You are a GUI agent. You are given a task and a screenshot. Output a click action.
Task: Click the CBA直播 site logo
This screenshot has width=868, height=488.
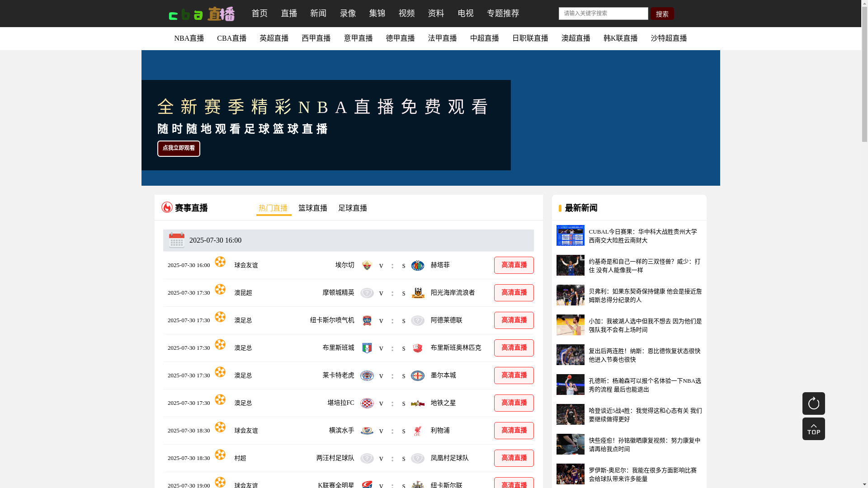pos(202,14)
